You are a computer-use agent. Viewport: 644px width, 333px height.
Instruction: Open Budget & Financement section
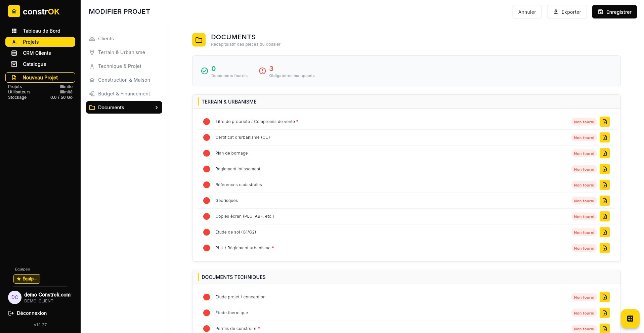[x=124, y=94]
